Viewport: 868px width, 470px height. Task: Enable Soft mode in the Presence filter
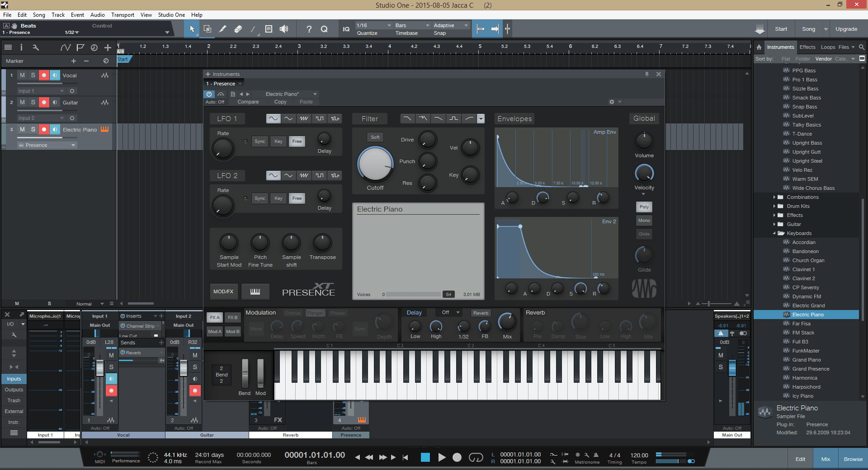coord(374,137)
